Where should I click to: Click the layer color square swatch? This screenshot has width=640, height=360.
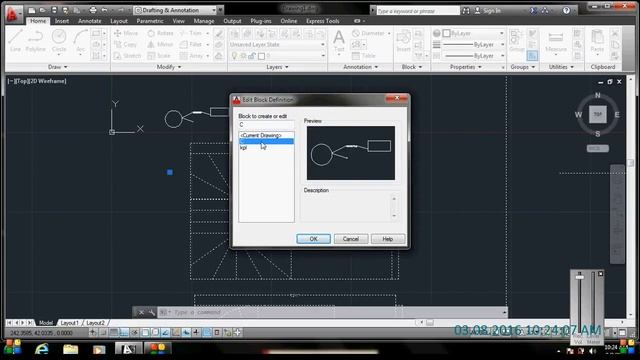click(x=261, y=56)
